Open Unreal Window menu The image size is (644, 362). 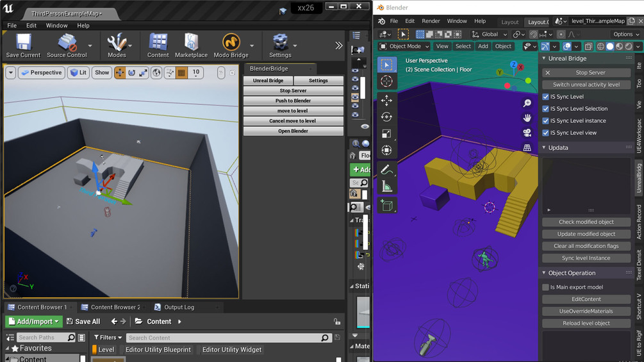click(x=56, y=26)
